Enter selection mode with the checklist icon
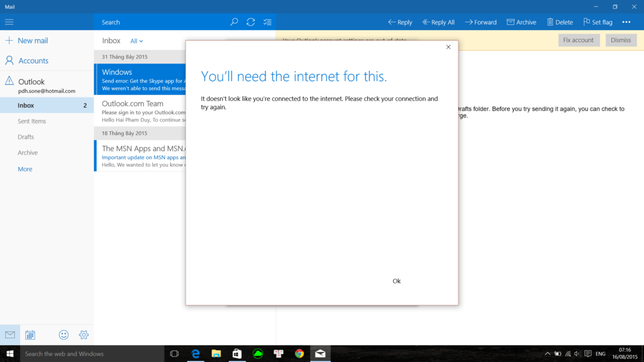The height and width of the screenshot is (362, 644). click(267, 22)
